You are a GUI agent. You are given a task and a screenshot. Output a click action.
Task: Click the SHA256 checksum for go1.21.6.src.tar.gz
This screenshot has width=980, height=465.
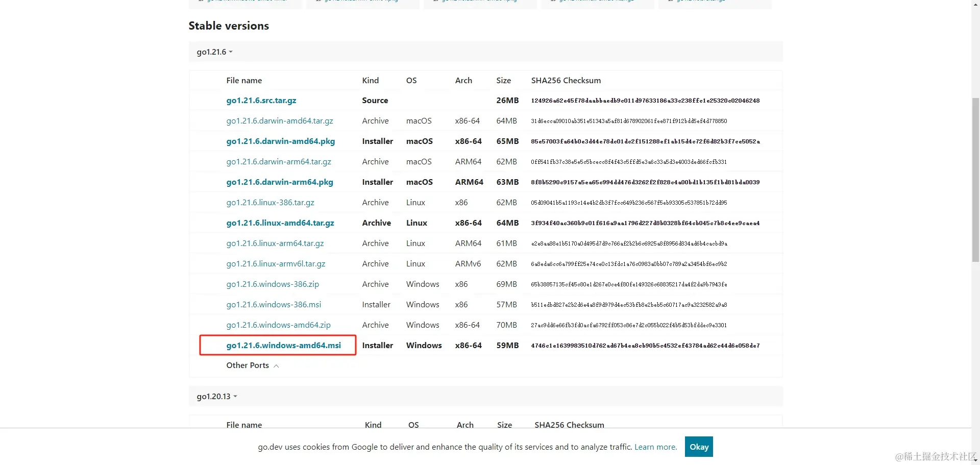click(x=645, y=101)
